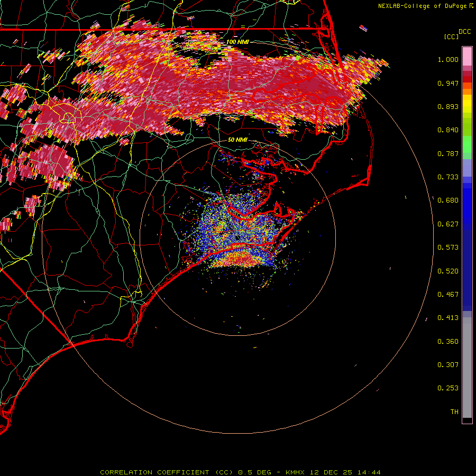476x476 pixels.
Task: Click the 0.787 scale value
Action: click(x=448, y=153)
